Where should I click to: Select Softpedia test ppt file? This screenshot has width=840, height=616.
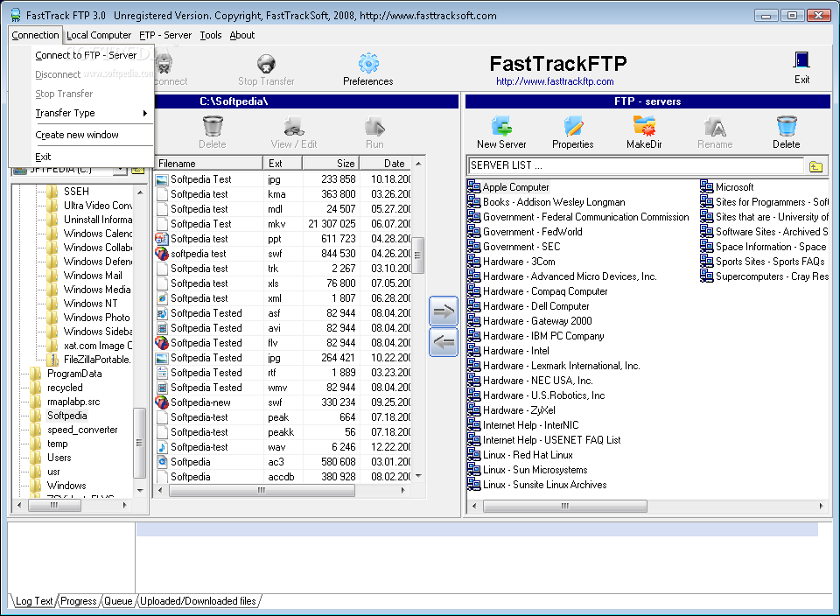click(283, 239)
